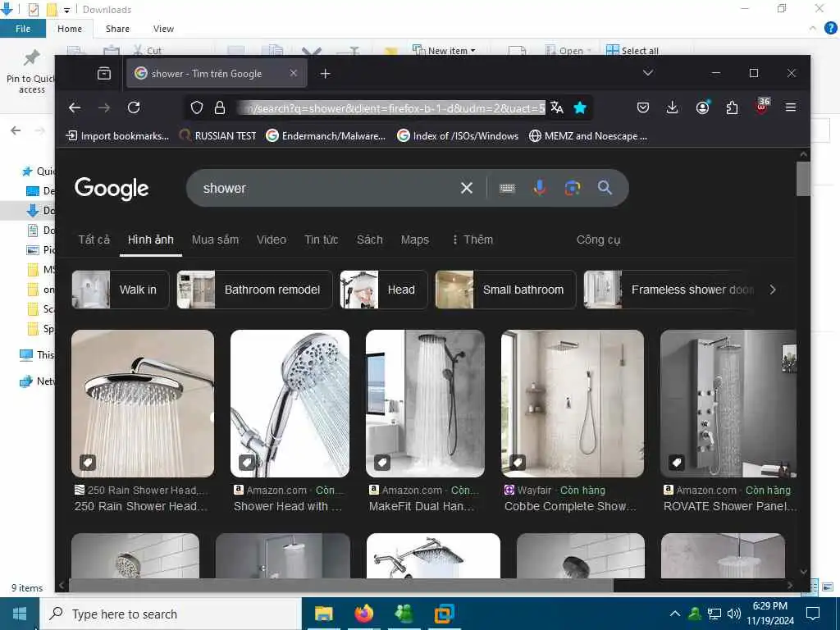This screenshot has width=840, height=630.
Task: Open Firefox account icon
Action: click(702, 107)
